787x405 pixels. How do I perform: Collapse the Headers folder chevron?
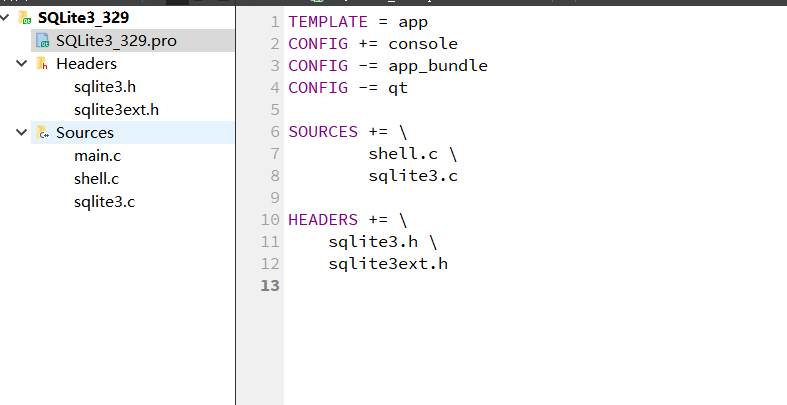point(22,64)
